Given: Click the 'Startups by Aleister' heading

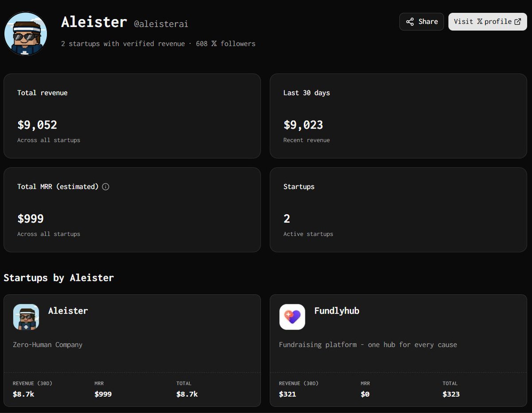Looking at the screenshot, I should tap(59, 278).
